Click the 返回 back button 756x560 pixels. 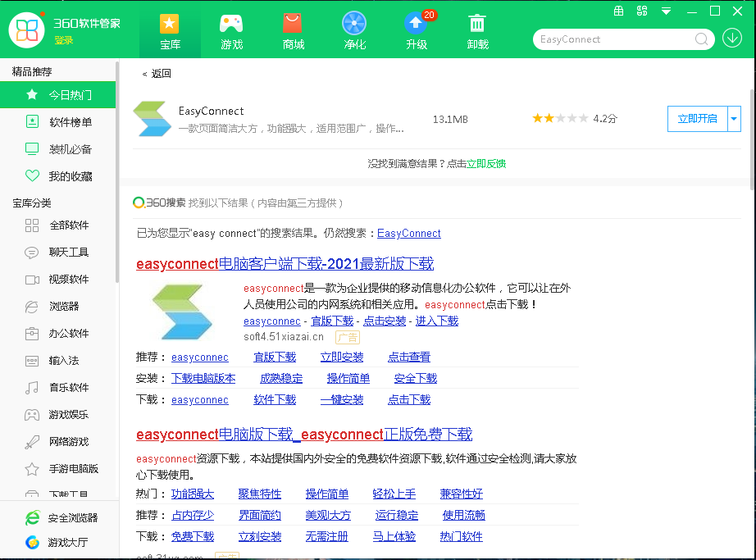[157, 74]
